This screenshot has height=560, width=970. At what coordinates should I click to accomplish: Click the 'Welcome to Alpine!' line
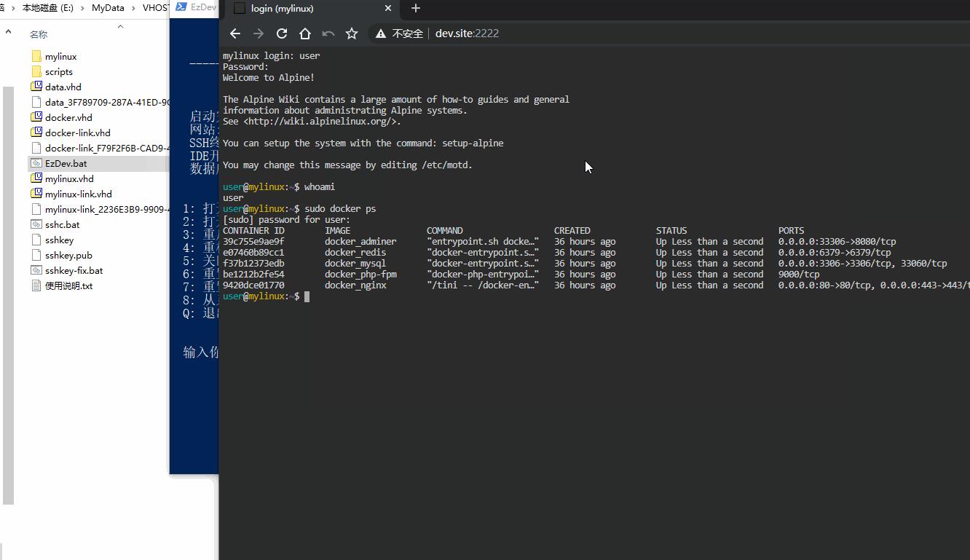click(x=269, y=78)
